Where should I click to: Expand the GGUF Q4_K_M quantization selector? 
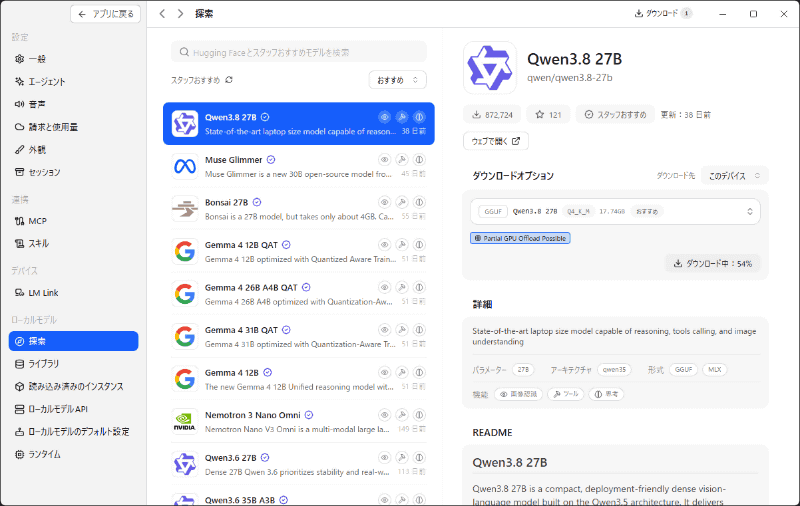coord(615,212)
